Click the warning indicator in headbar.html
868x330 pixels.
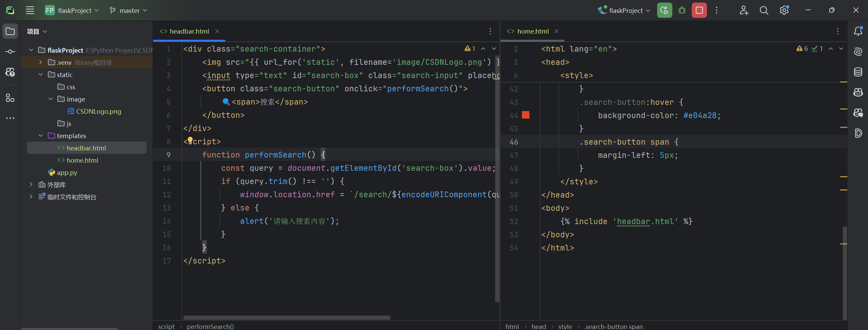470,49
